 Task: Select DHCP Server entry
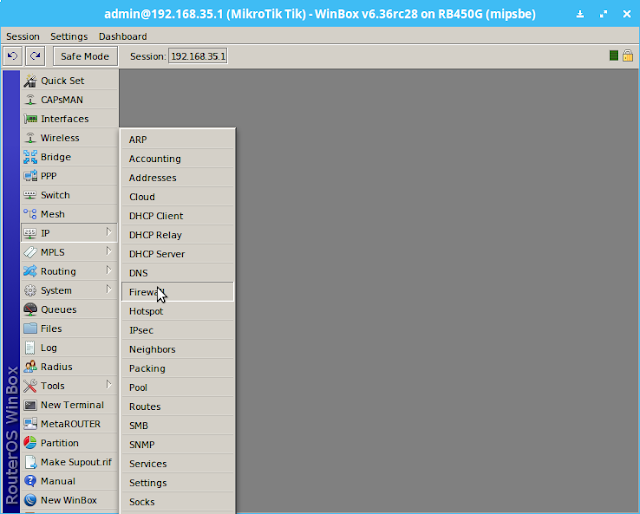tap(178, 254)
